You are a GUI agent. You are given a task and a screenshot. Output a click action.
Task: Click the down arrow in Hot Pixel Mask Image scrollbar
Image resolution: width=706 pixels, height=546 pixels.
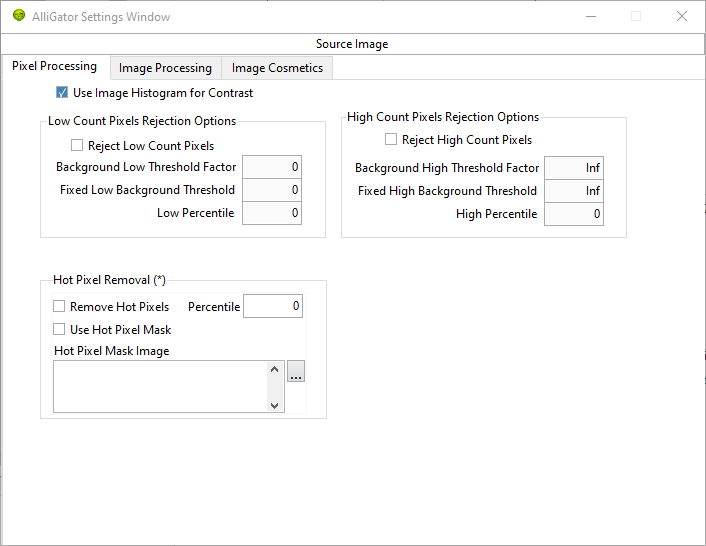[274, 405]
